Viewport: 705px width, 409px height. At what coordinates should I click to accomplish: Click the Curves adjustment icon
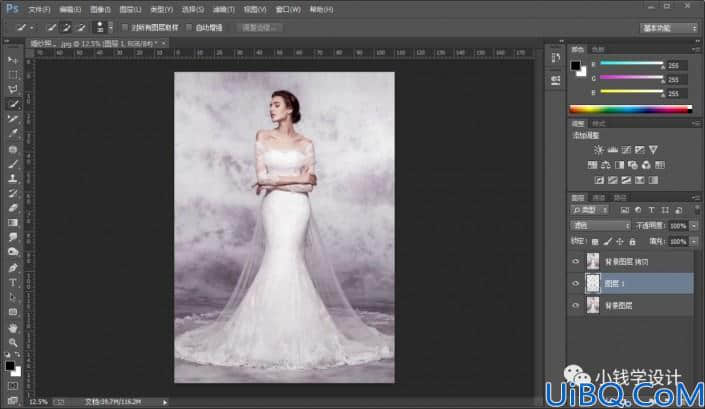626,150
